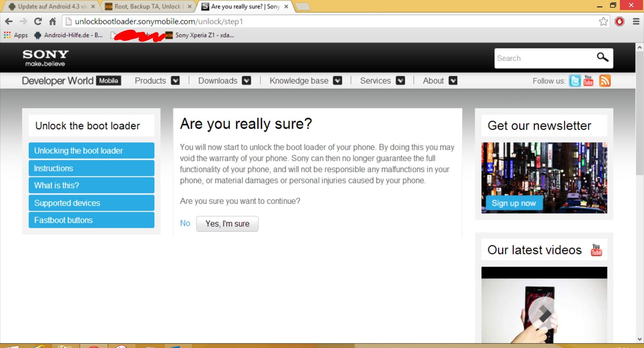Open the Downloads menu label

tap(218, 81)
